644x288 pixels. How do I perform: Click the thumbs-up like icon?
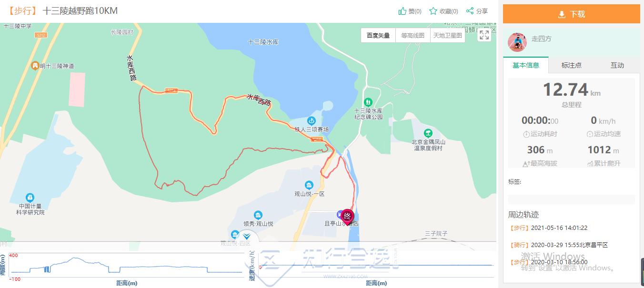402,11
